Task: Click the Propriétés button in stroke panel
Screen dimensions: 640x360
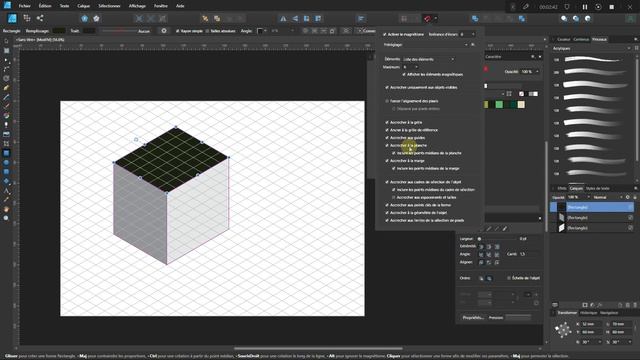Action: pyautogui.click(x=473, y=318)
